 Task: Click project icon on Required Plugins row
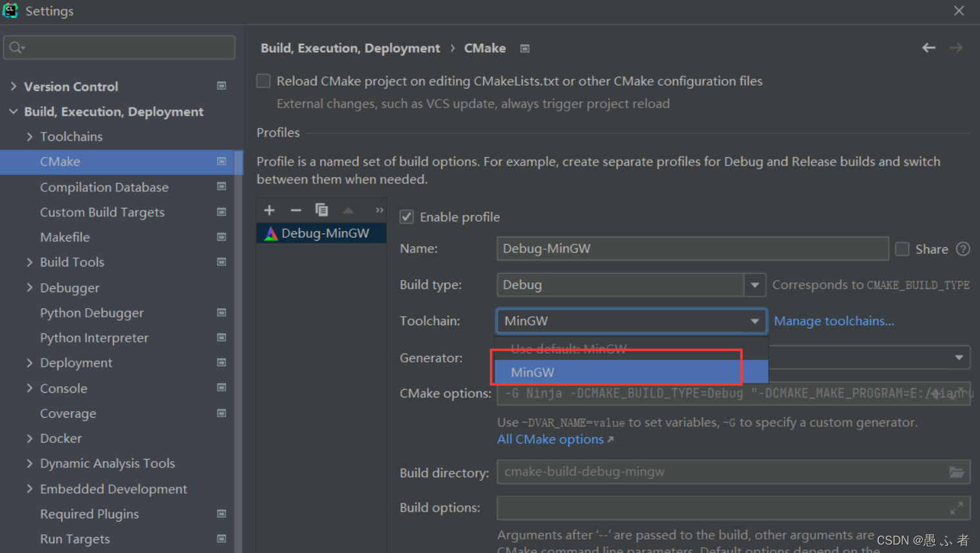pyautogui.click(x=221, y=514)
